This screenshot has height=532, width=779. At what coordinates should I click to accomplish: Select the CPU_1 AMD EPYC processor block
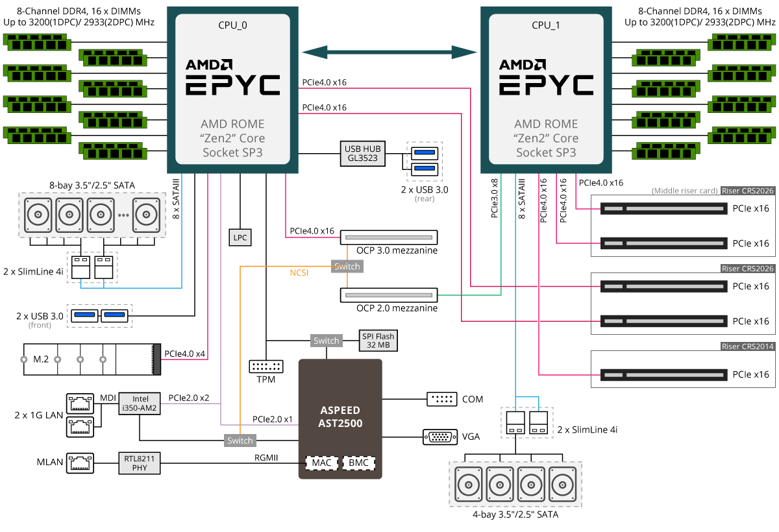(x=546, y=90)
